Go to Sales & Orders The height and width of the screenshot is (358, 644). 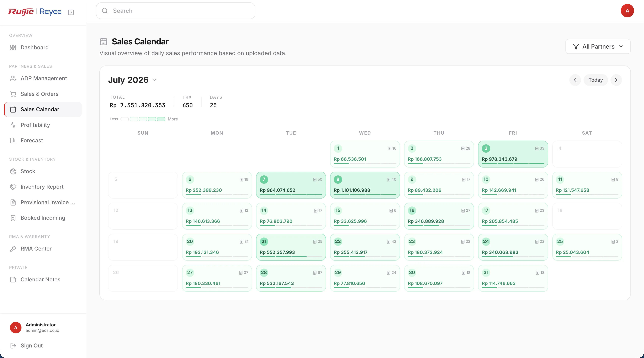(43, 94)
